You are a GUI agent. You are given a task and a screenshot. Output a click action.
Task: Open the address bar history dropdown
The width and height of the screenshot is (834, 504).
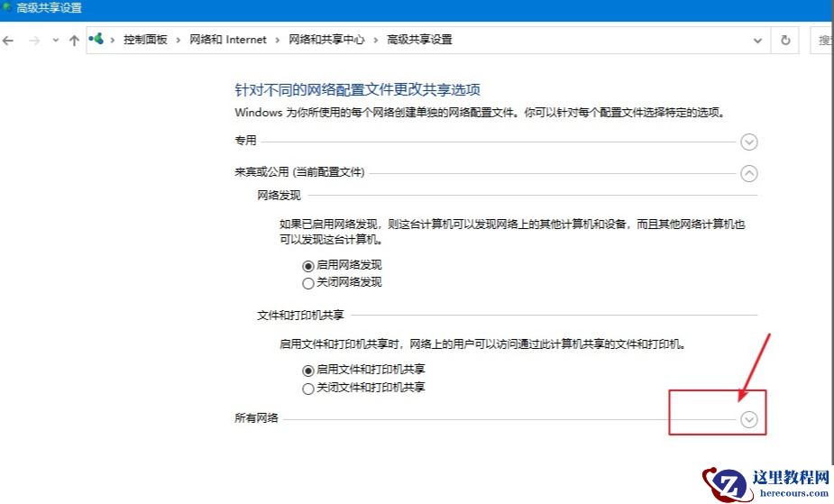pyautogui.click(x=757, y=41)
